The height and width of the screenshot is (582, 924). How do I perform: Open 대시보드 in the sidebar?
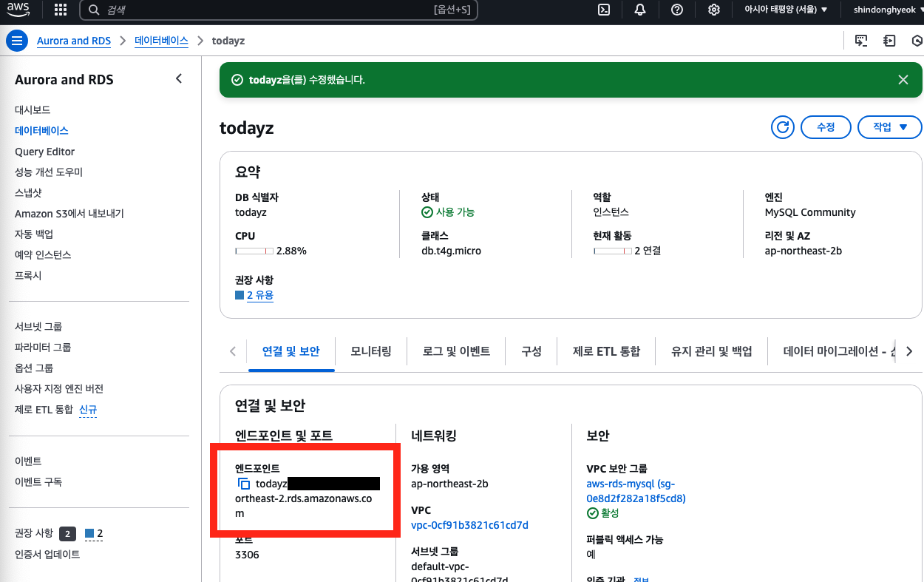33,109
